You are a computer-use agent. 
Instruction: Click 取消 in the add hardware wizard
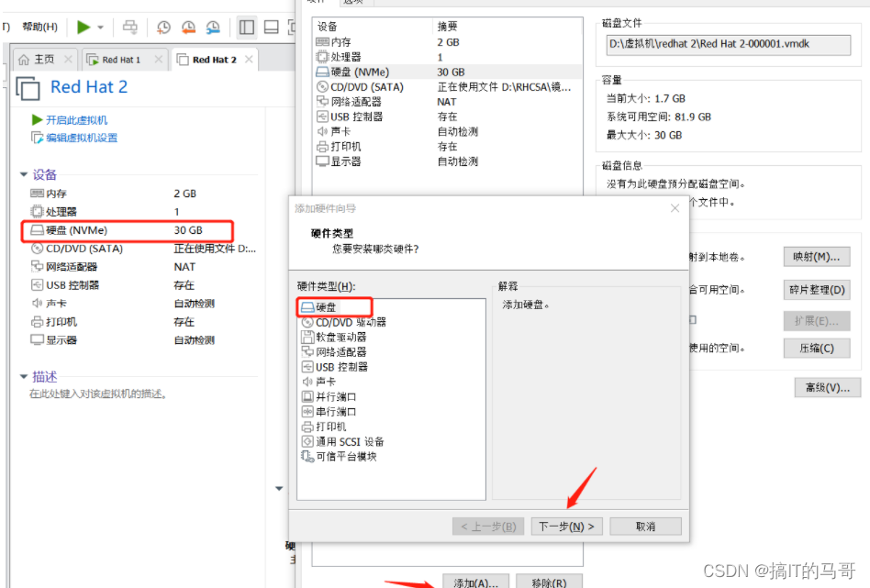(x=646, y=527)
